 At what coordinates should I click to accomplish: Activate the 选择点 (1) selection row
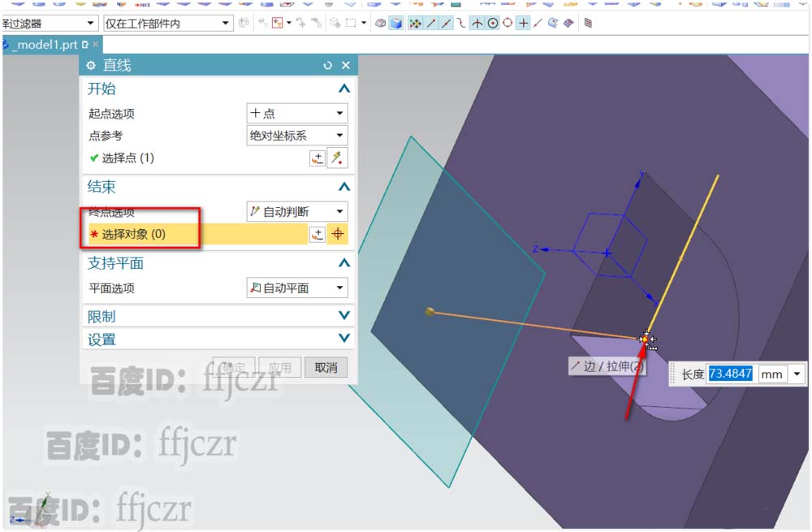pyautogui.click(x=197, y=158)
